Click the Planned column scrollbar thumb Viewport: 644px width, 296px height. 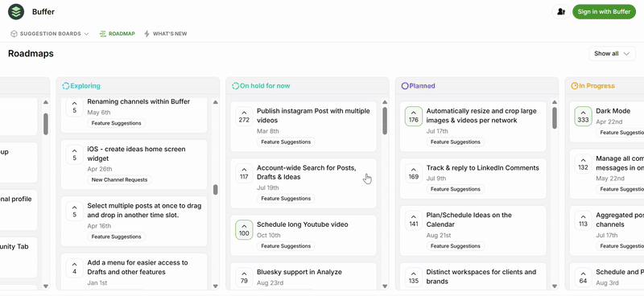555,117
